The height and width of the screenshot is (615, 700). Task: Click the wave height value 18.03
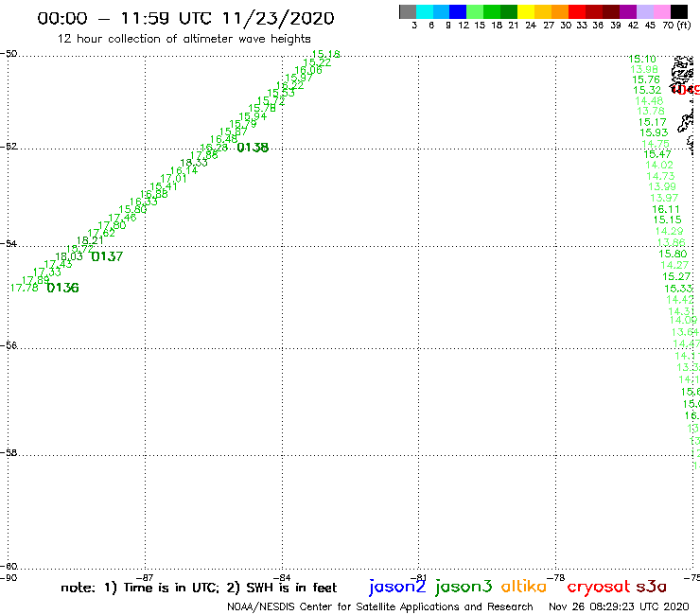pos(69,256)
